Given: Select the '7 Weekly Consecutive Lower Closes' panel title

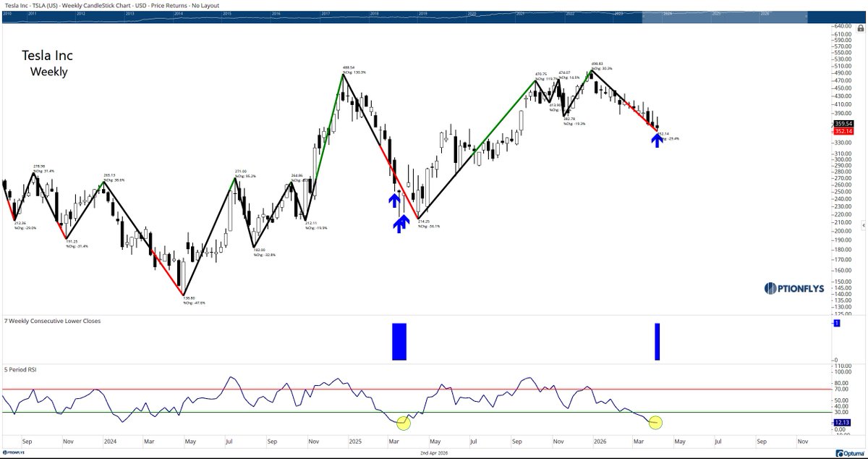Looking at the screenshot, I should pyautogui.click(x=53, y=319).
